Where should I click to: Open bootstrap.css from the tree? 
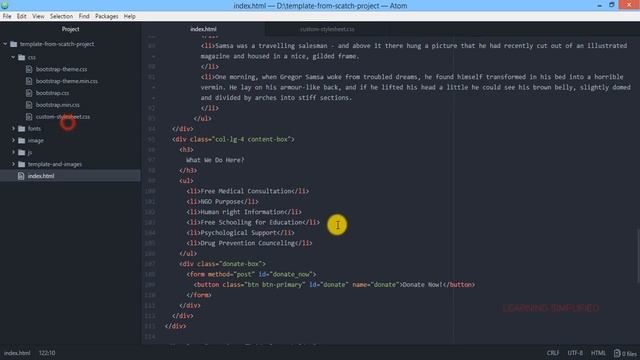[x=52, y=93]
